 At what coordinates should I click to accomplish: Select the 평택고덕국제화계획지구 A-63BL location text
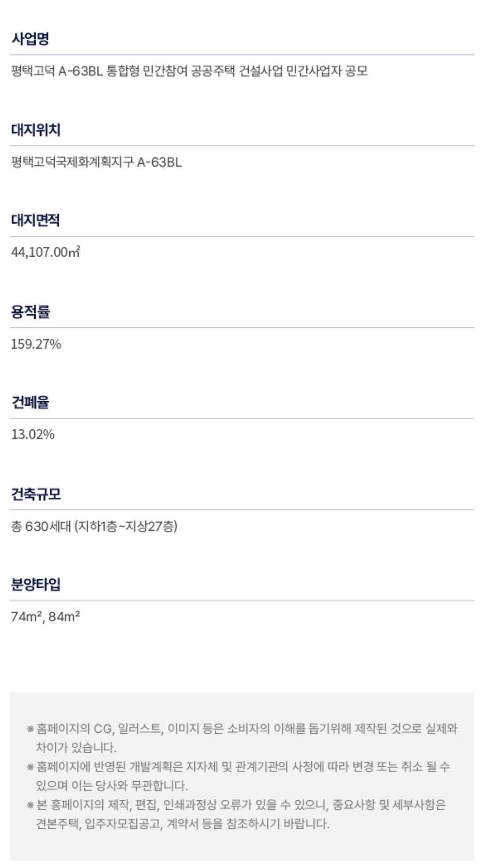96,162
